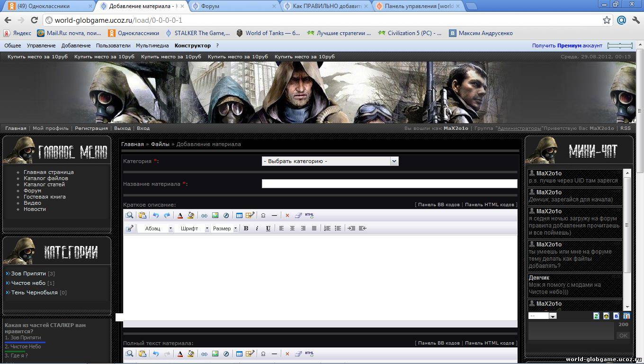The width and height of the screenshot is (644, 364).
Task: Open BB codes in mini-chat
Action: [616, 316]
